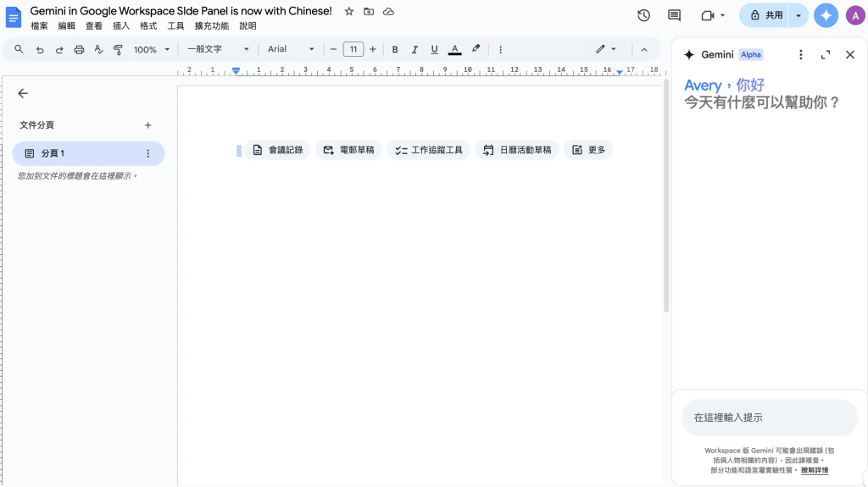
Task: Open Gemini panel more options
Action: click(x=800, y=55)
